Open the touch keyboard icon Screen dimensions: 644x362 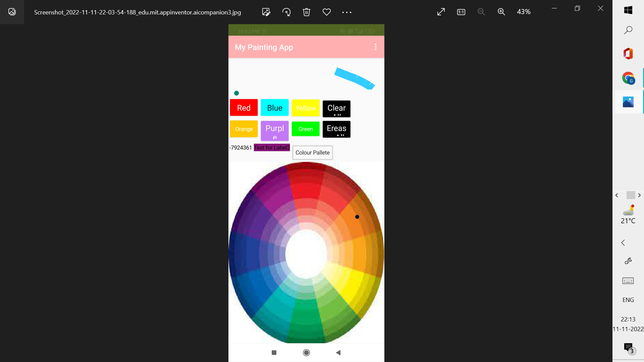point(628,281)
